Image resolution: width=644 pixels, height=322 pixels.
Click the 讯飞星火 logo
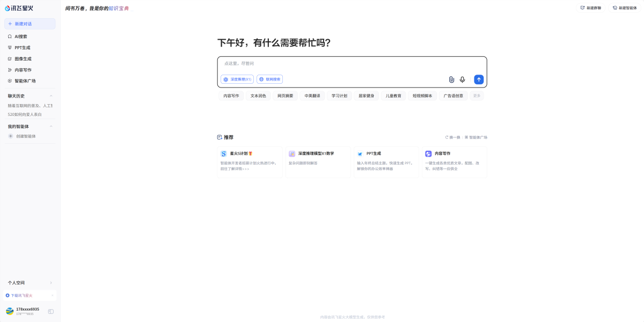click(19, 8)
